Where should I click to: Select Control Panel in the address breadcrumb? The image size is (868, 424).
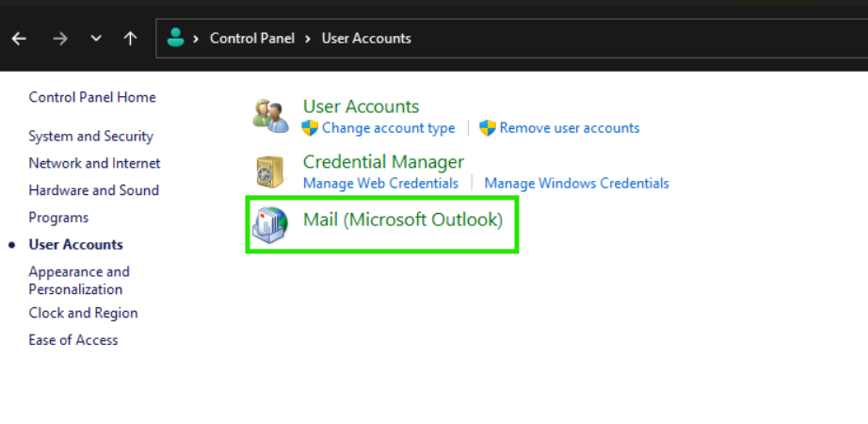pyautogui.click(x=252, y=39)
